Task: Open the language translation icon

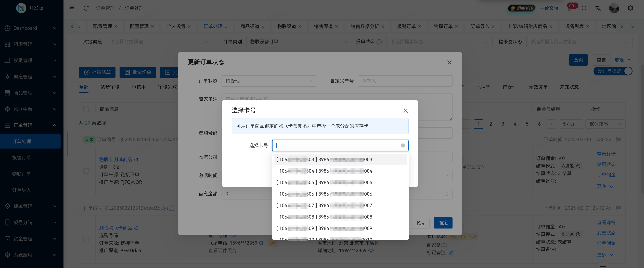Action: (x=598, y=8)
